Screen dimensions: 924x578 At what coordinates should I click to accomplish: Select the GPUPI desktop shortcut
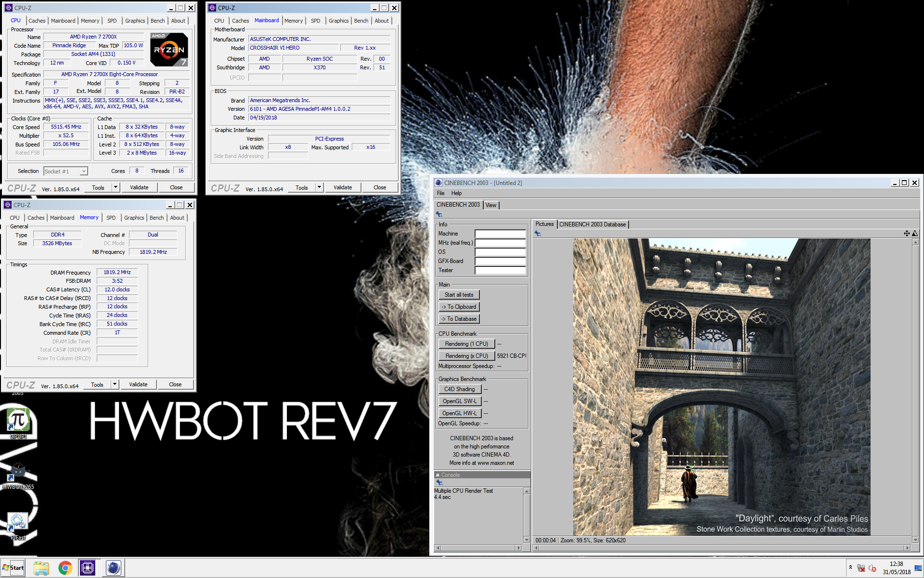18,423
